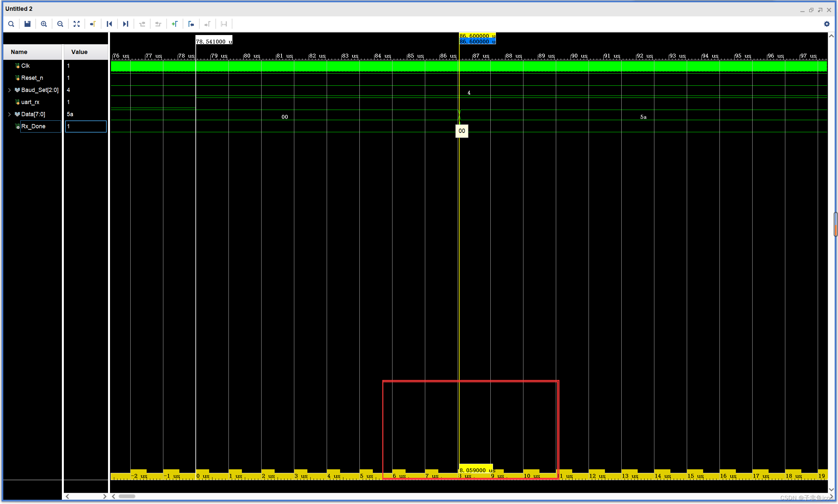Select the uart_rx signal row

30,102
